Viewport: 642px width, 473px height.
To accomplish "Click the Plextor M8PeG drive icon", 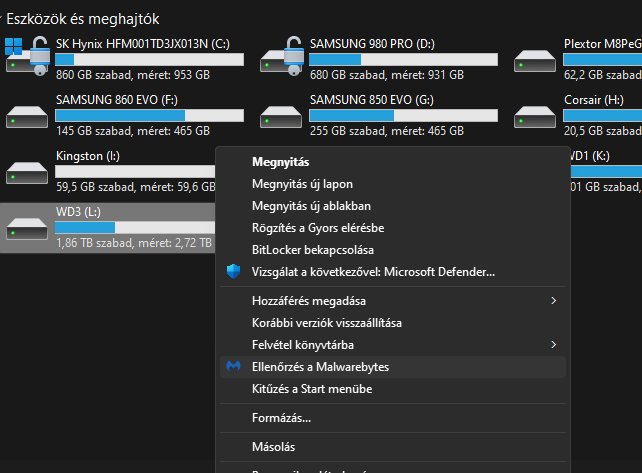I will pyautogui.click(x=535, y=61).
